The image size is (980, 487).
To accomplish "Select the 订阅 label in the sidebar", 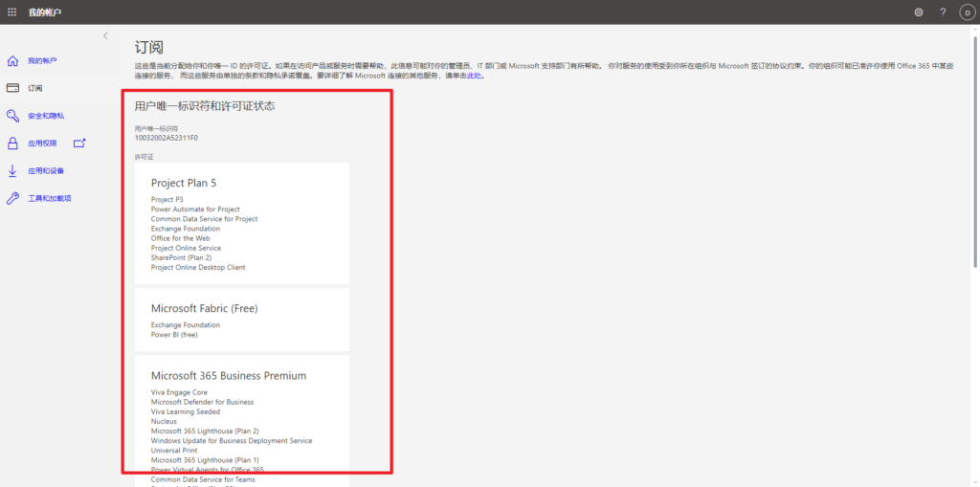I will pyautogui.click(x=35, y=88).
